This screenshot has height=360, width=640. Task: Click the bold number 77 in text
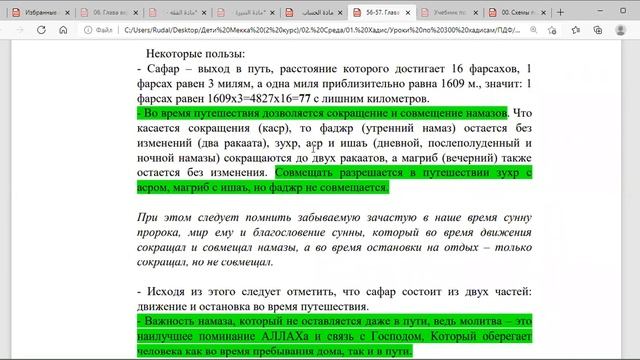(304, 99)
